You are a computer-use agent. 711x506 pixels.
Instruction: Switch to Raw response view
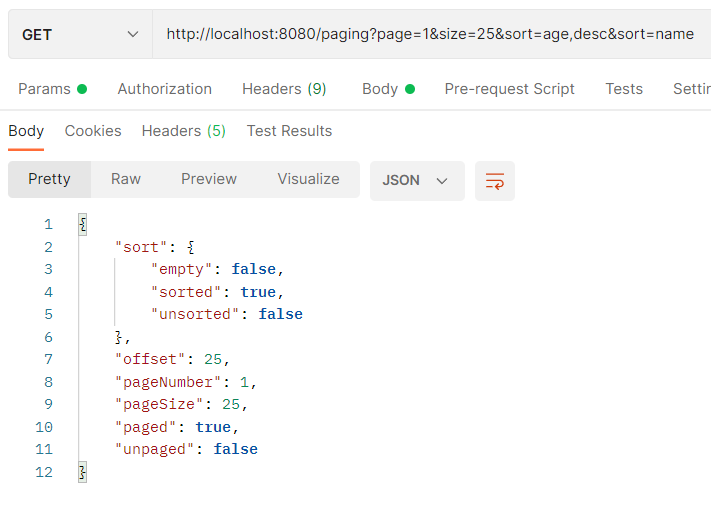click(126, 179)
